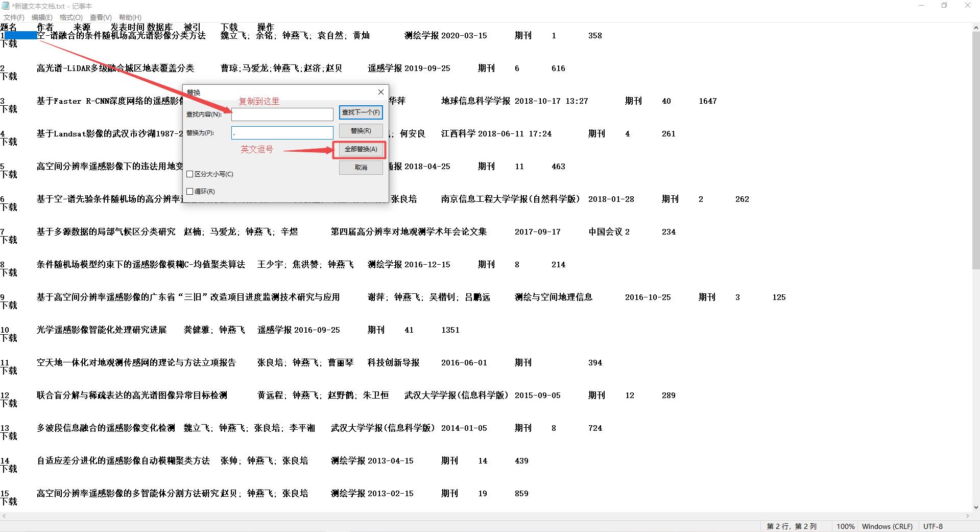Close the 替换 dialog
Viewport: 980px width, 532px height.
380,92
